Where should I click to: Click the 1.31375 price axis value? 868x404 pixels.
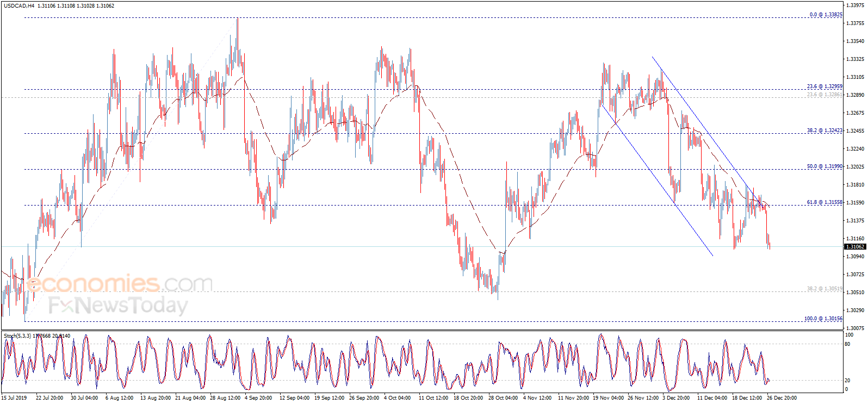pos(855,221)
